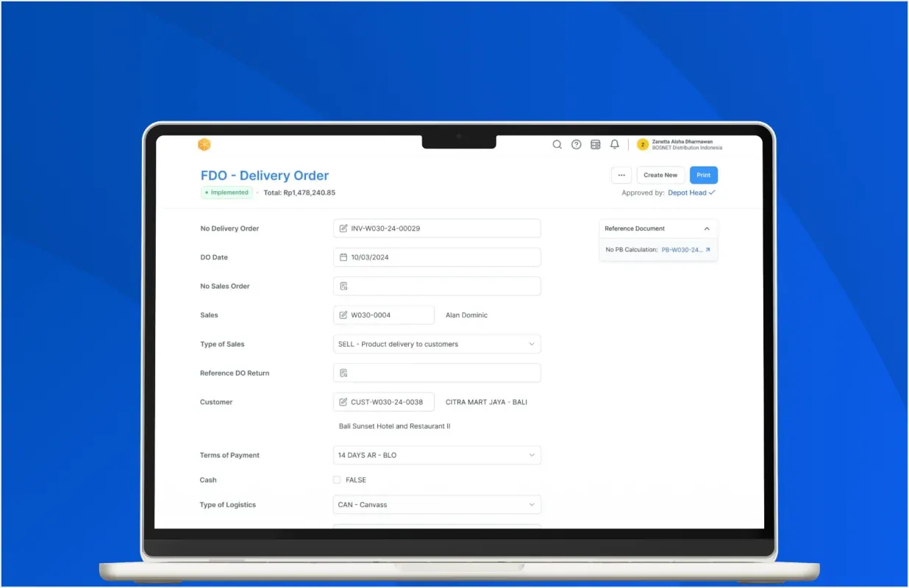Click the FDO - Delivery Order title
Screen dimensions: 909x588
265,176
